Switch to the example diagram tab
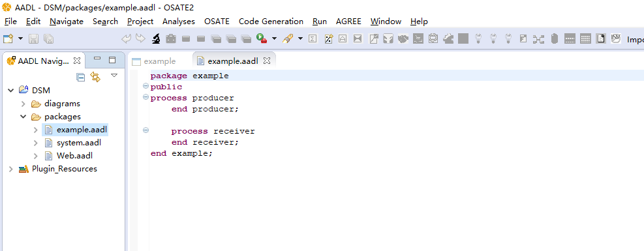Screen dimensions: 644x251 pos(153,61)
